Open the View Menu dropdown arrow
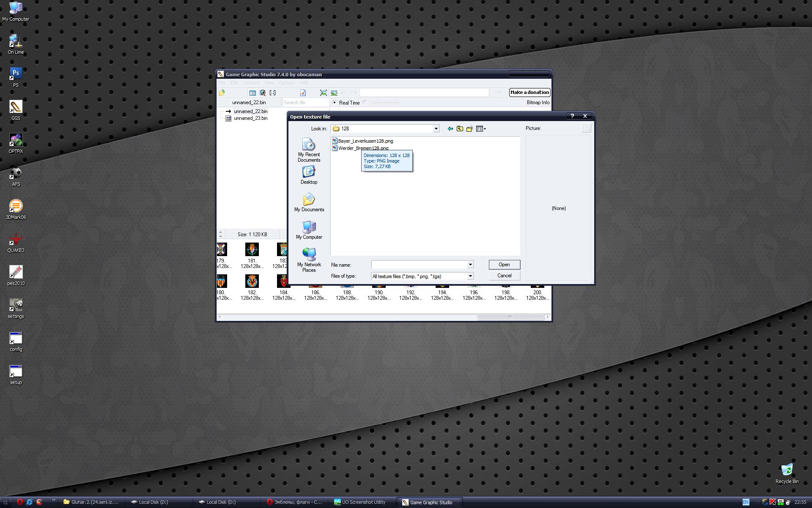The height and width of the screenshot is (508, 812). 485,129
